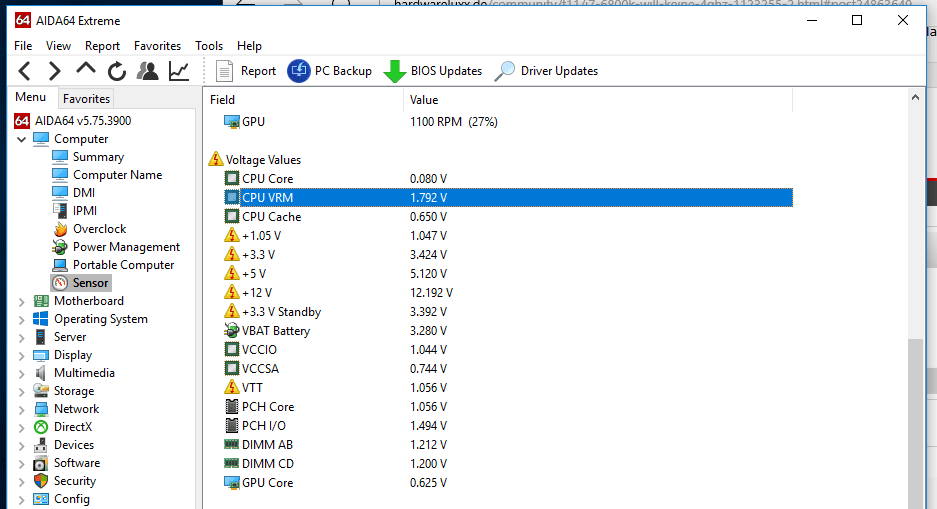Open the Report menu
The height and width of the screenshot is (509, 937).
click(x=102, y=46)
